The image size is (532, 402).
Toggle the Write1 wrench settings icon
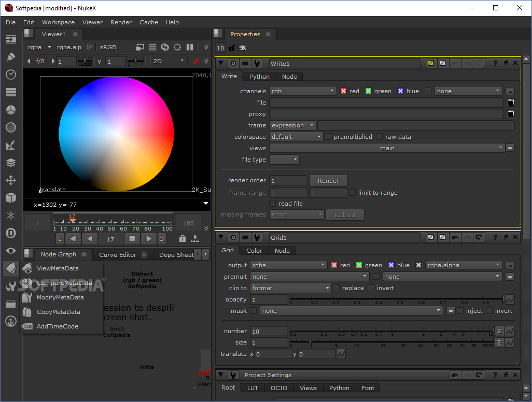coord(257,63)
